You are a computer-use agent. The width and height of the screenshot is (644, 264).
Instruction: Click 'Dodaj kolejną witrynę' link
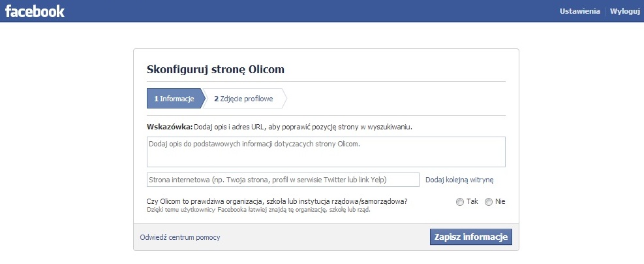(x=459, y=180)
